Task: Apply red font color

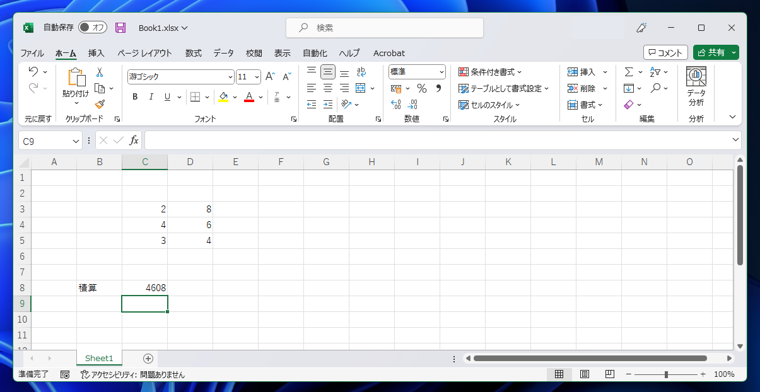Action: click(249, 97)
